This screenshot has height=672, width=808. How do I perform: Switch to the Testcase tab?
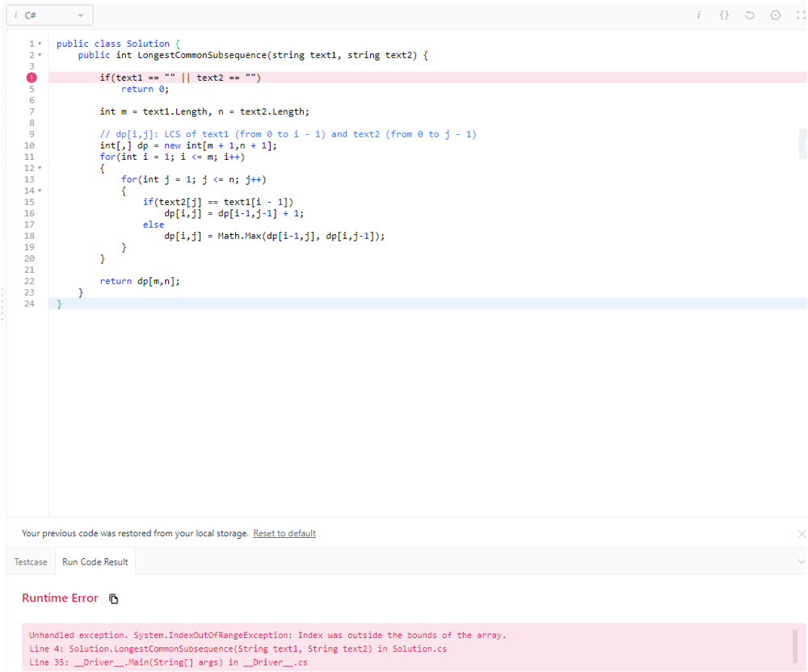click(x=31, y=562)
